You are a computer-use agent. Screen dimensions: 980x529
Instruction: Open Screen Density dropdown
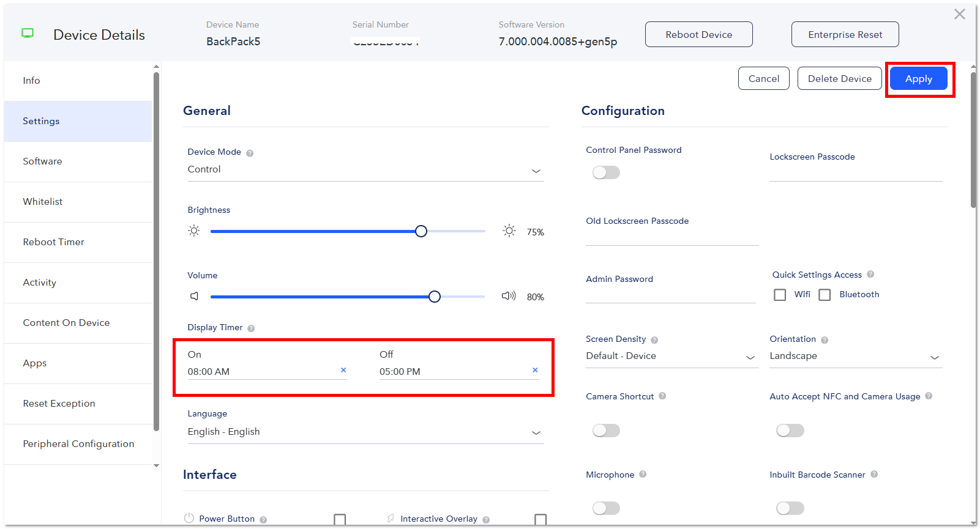(x=672, y=357)
